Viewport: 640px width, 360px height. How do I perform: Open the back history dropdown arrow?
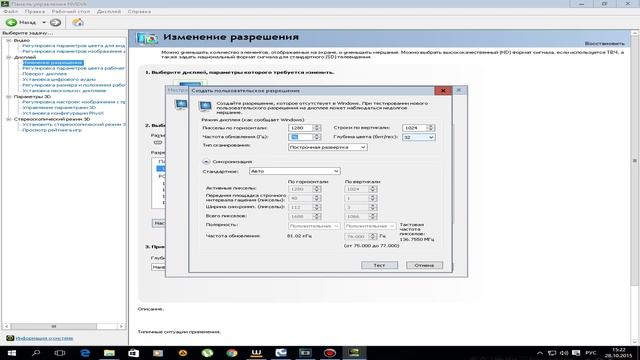point(44,22)
